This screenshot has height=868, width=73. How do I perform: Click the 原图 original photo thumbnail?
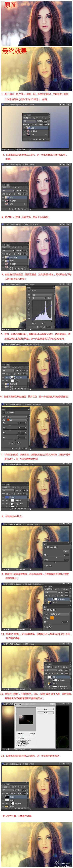tap(36, 23)
